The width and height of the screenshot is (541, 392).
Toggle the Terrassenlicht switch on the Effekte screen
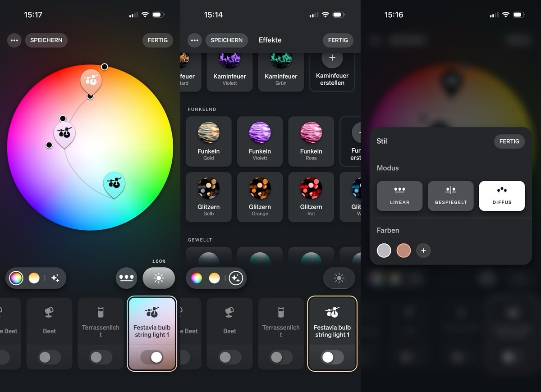tap(281, 357)
